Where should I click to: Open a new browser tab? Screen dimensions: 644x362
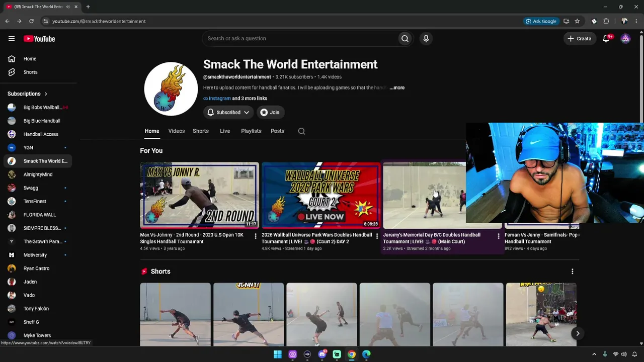pos(88,7)
